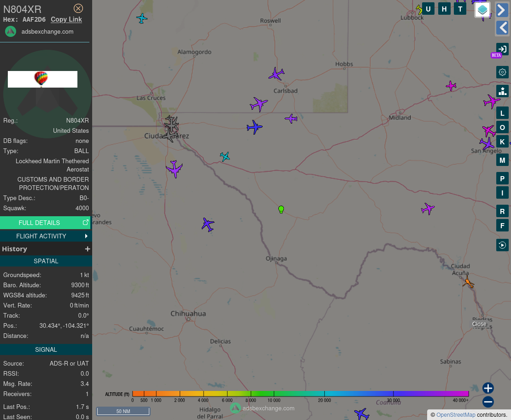Select the magenta aircraft near Hobbs east side

click(451, 86)
